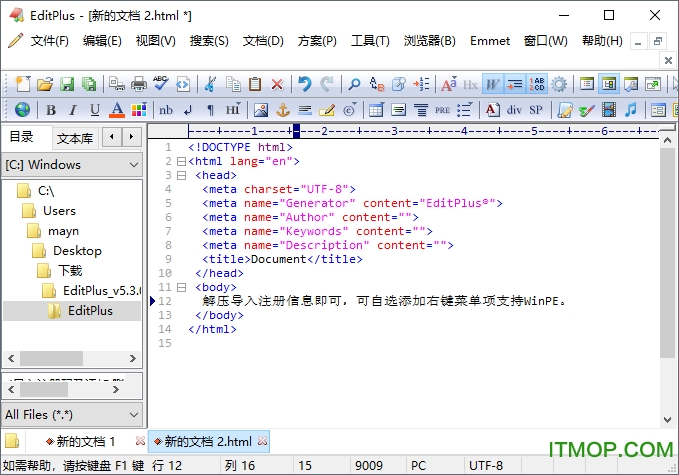
Task: Click the font color A swatch
Action: click(117, 110)
